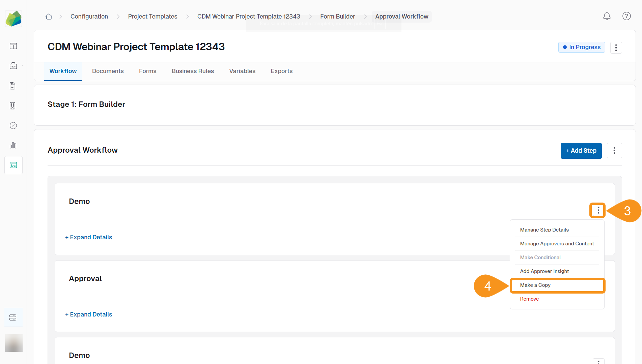Open the three-dot menu on Demo step
Image resolution: width=642 pixels, height=364 pixels.
coord(597,210)
